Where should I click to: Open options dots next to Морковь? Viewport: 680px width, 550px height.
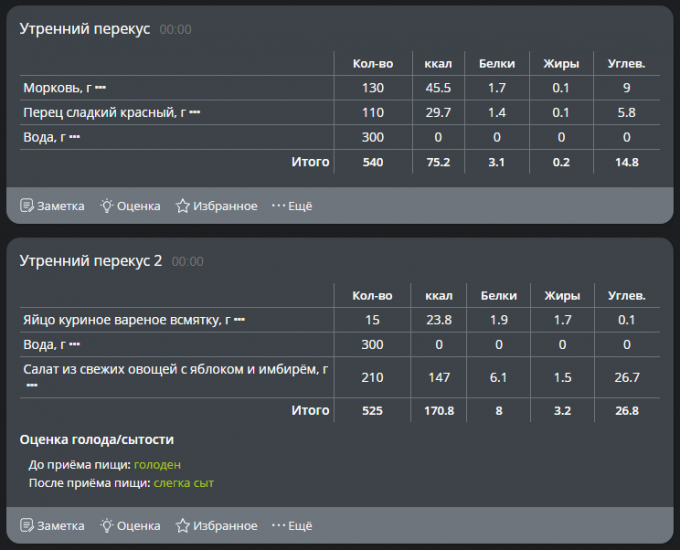coord(101,88)
